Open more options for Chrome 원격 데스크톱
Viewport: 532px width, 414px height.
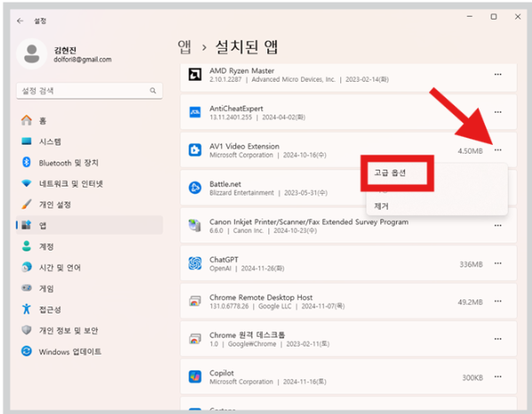[497, 339]
